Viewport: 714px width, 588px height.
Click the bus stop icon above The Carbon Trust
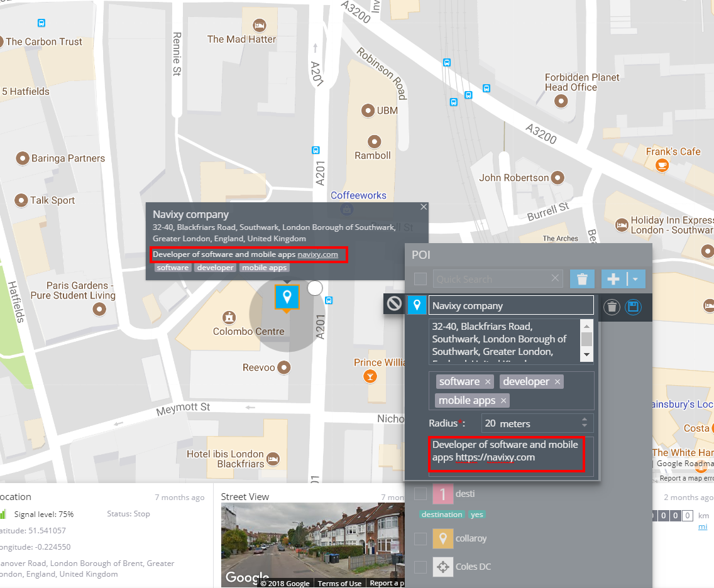(41, 23)
